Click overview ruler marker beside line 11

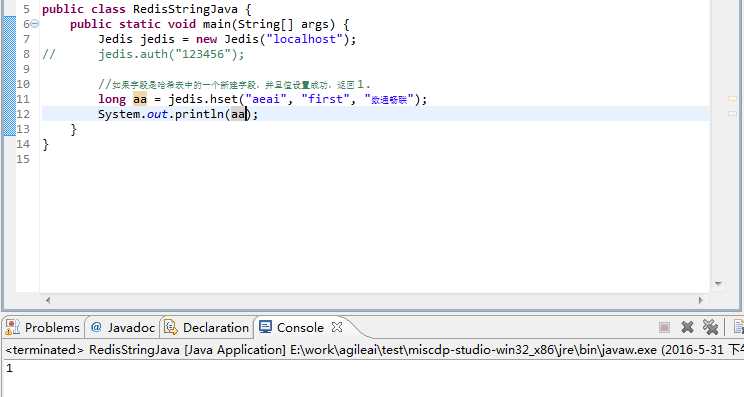732,99
